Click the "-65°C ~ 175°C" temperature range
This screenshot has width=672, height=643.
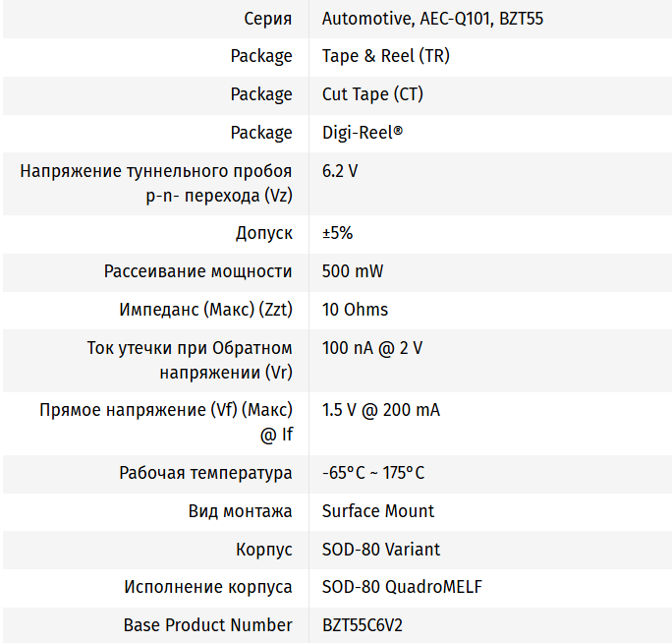tap(373, 473)
